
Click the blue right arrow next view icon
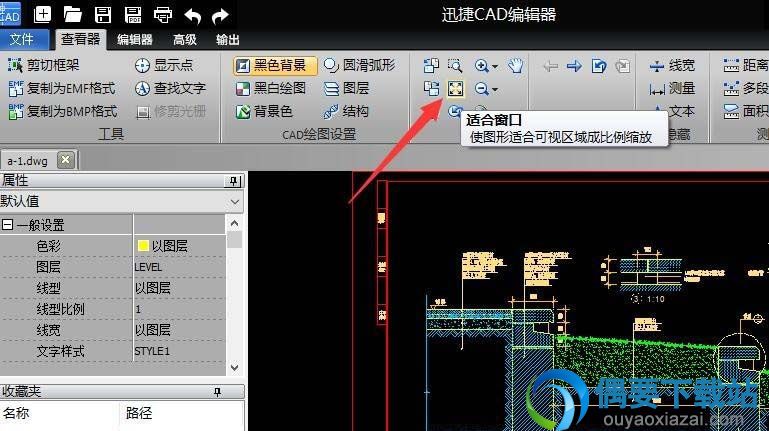tap(574, 66)
